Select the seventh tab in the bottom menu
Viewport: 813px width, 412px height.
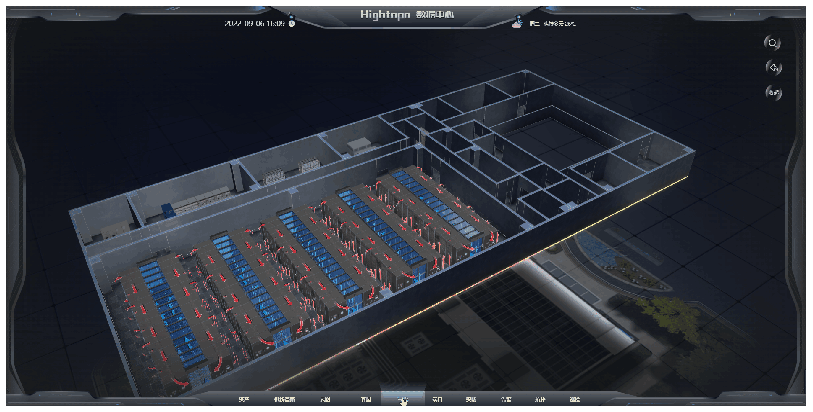tap(471, 400)
